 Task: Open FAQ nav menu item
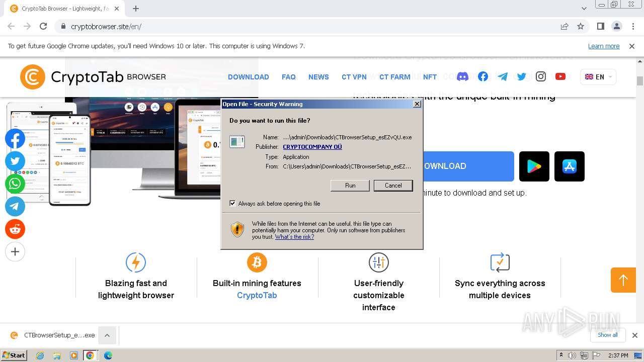point(289,77)
